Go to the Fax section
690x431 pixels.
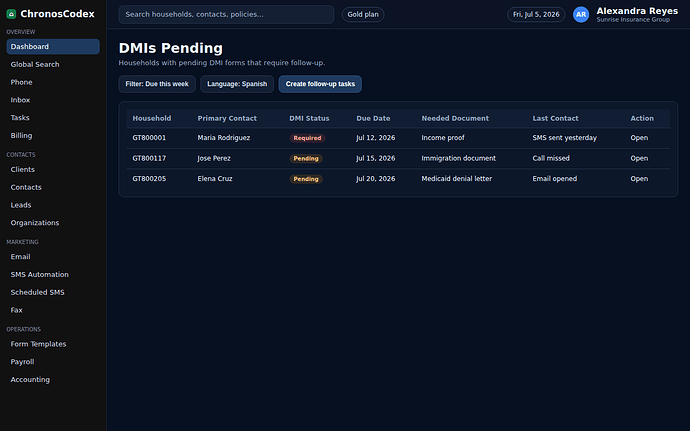[53, 310]
